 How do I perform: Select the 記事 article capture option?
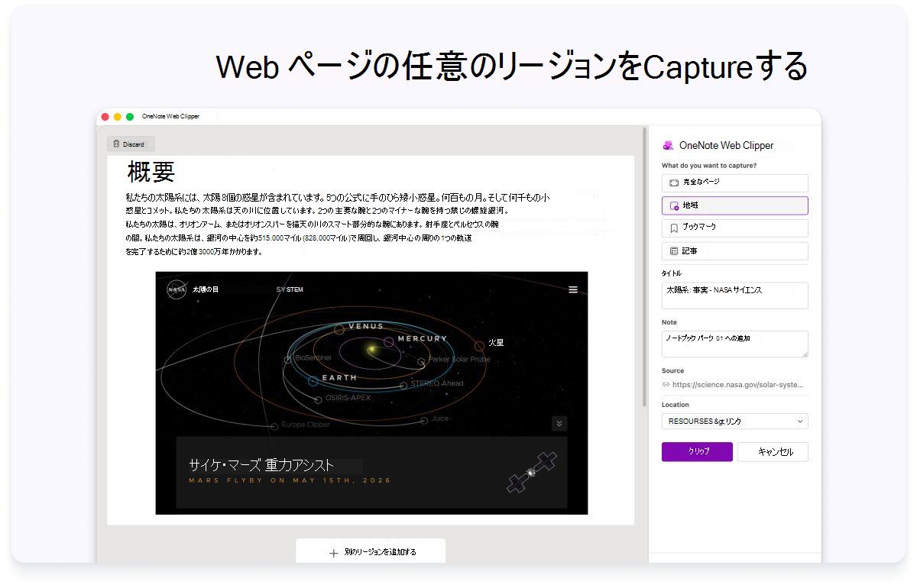pyautogui.click(x=734, y=250)
